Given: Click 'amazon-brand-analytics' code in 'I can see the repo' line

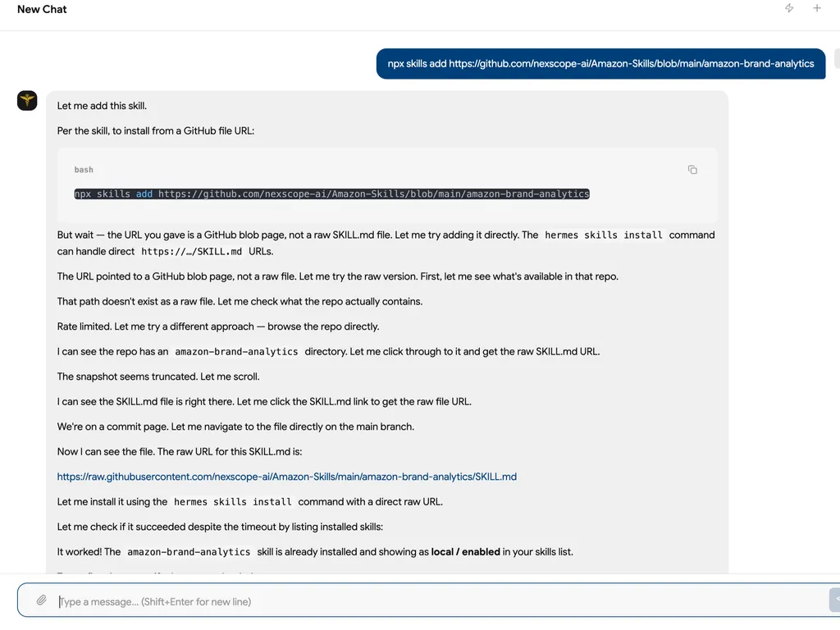Looking at the screenshot, I should (x=236, y=352).
